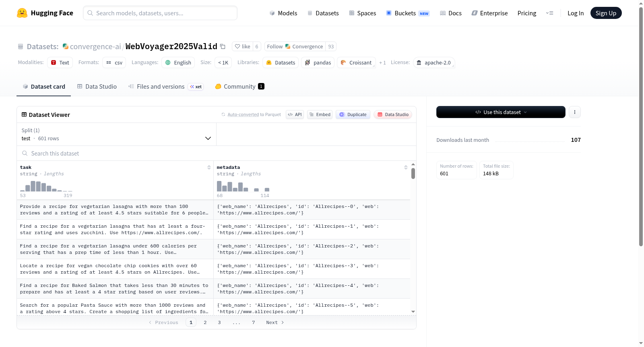This screenshot has width=644, height=347.
Task: Open Data Studio from the viewer header
Action: pyautogui.click(x=393, y=114)
